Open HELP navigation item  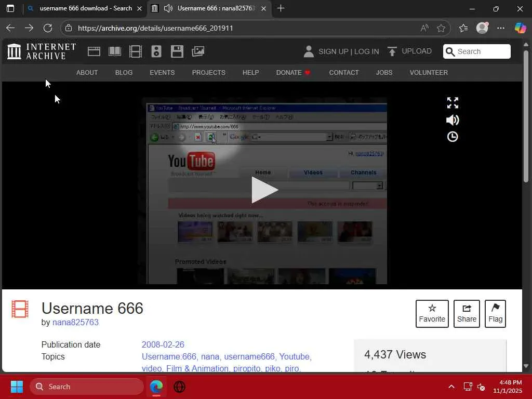251,73
